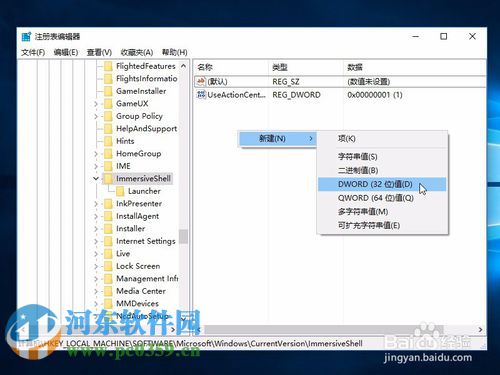
Task: Select the HelpAndSupport tree item label
Action: pos(146,129)
